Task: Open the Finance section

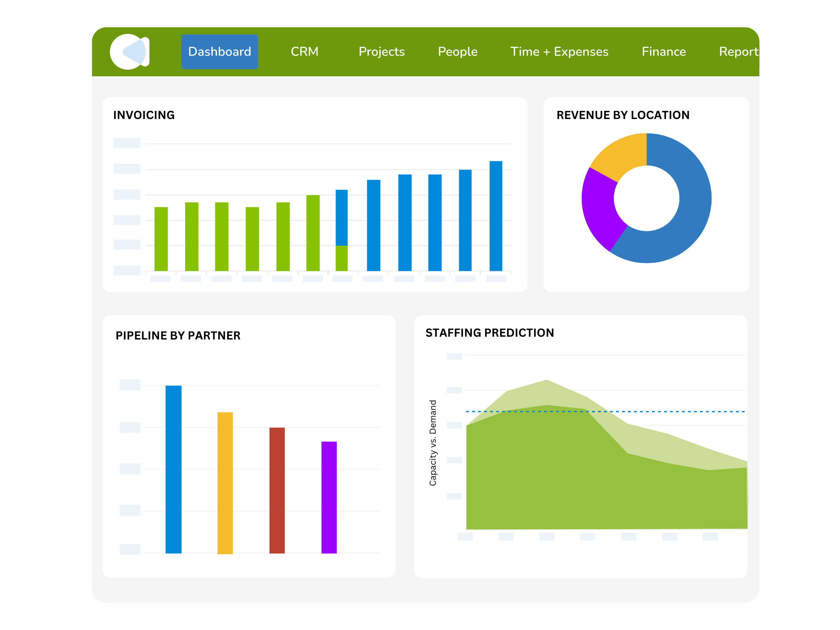Action: tap(663, 52)
